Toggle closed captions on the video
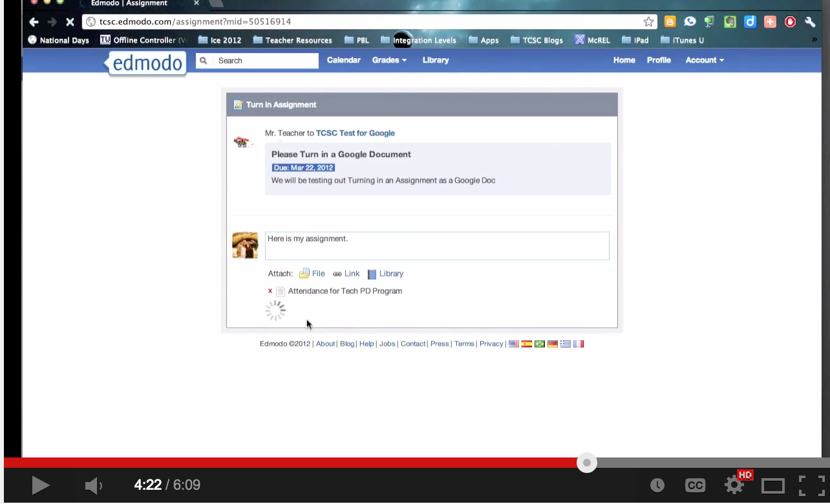Viewport: 830px width, 504px height. click(x=695, y=485)
